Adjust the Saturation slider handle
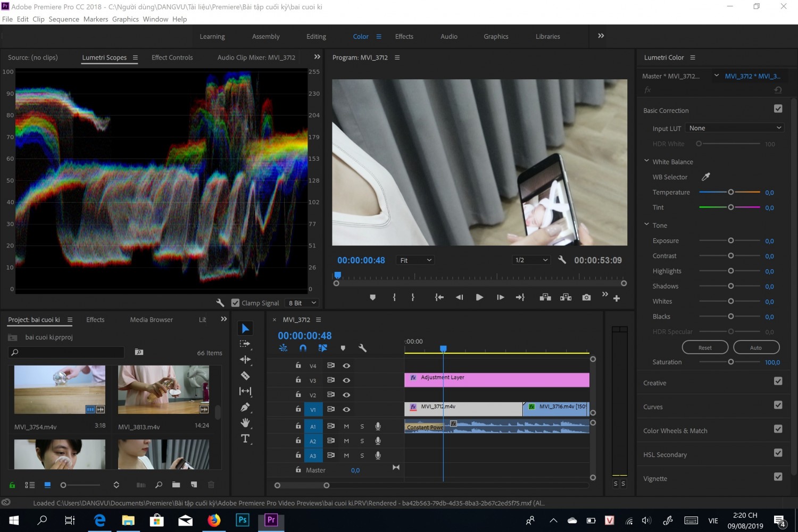Image resolution: width=798 pixels, height=532 pixels. tap(730, 362)
